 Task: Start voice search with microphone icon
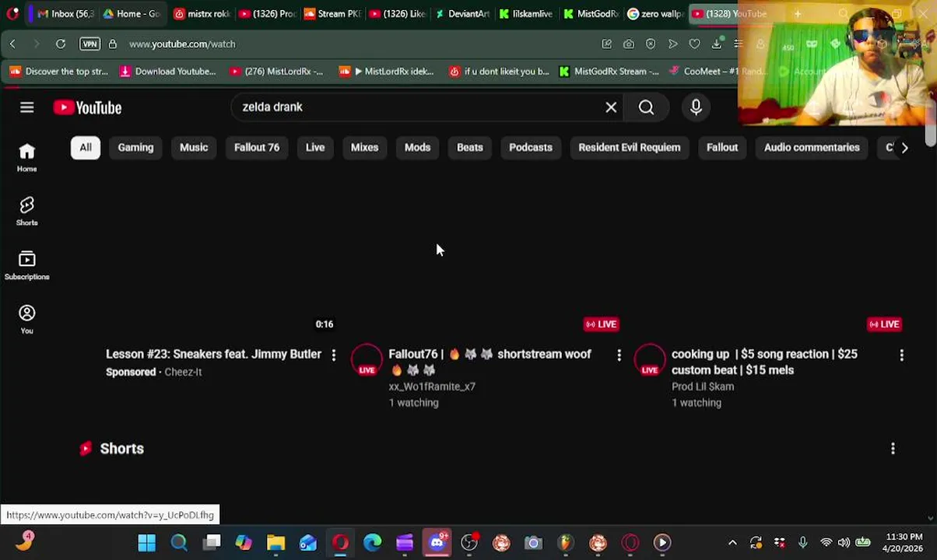[696, 107]
